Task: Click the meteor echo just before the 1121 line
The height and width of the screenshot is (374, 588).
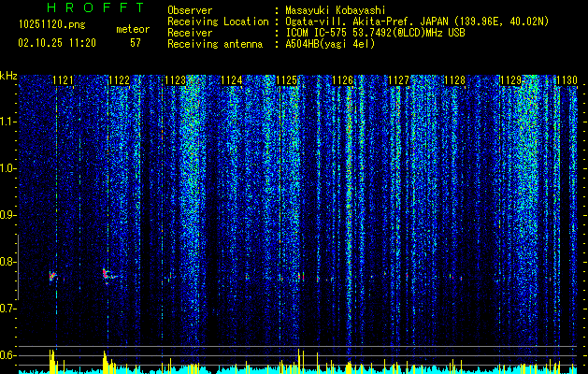Action: (52, 277)
